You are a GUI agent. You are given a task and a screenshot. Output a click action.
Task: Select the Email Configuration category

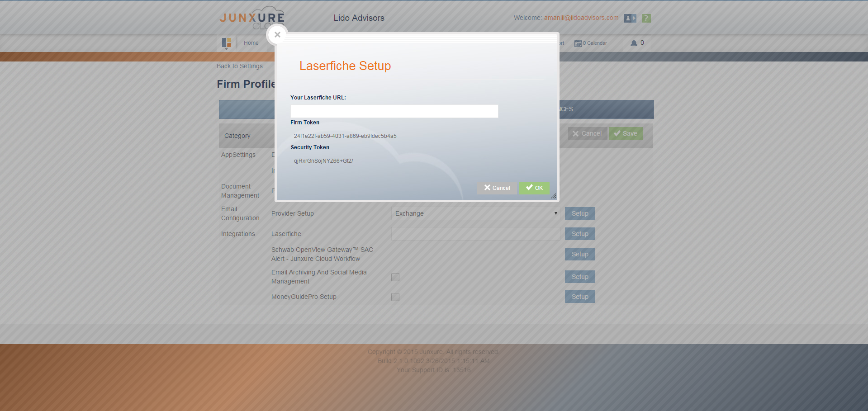[x=240, y=213]
